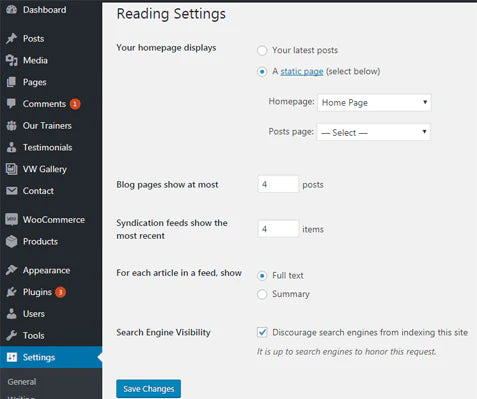Click the Pages icon in sidebar

(x=11, y=82)
